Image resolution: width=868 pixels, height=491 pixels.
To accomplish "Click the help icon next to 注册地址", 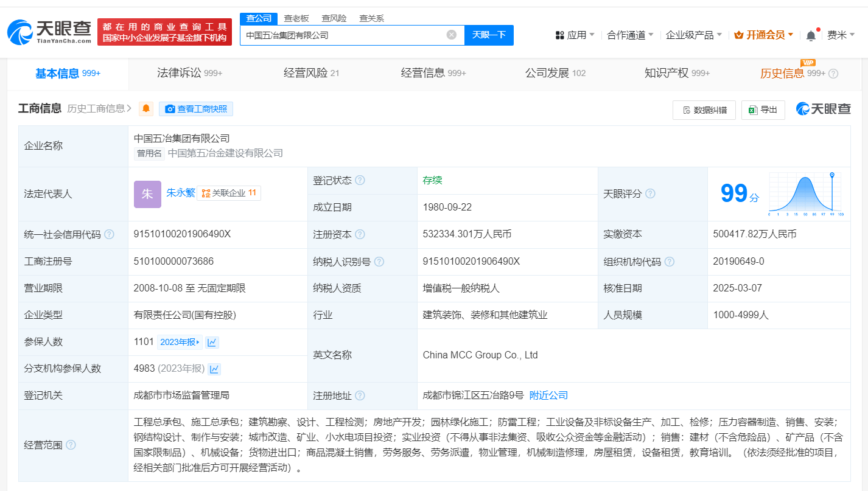I will 360,395.
